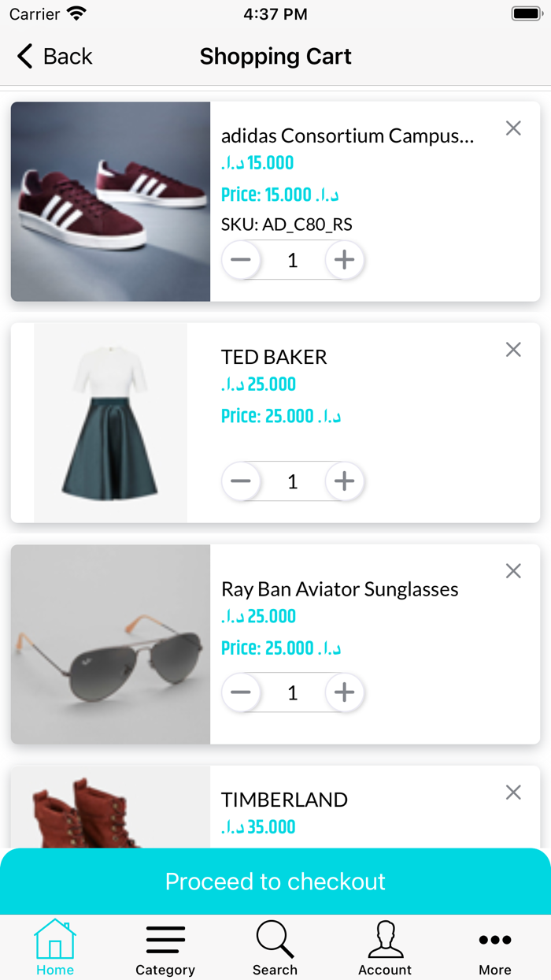Remove Ray Ban Aviator Sunglasses from cart
The width and height of the screenshot is (551, 980).
(513, 570)
